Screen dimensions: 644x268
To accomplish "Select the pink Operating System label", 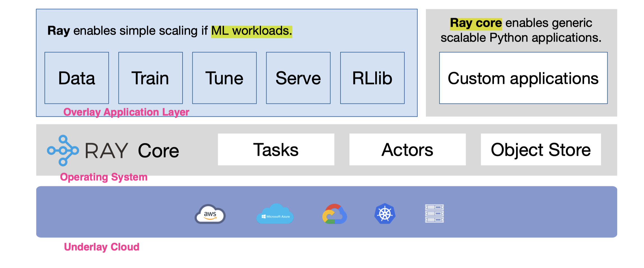I will click(x=104, y=177).
